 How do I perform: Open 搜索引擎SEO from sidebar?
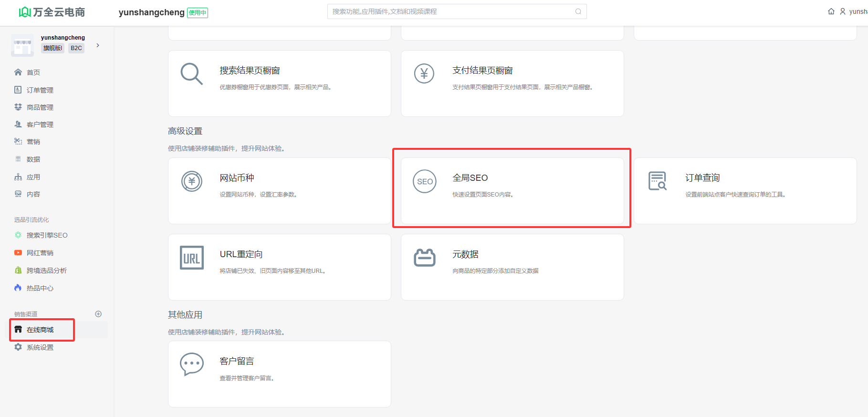coord(47,235)
